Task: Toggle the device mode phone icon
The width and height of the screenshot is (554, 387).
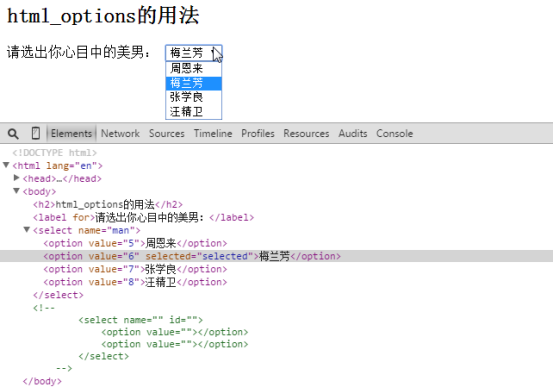Action: point(35,133)
